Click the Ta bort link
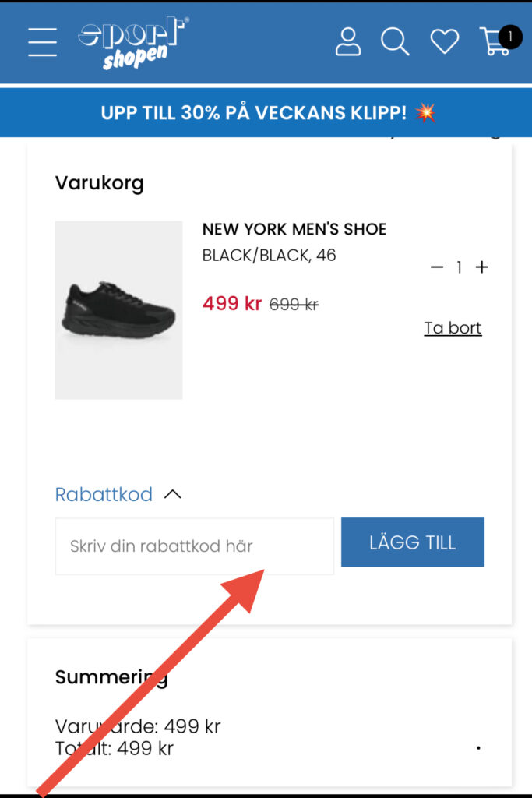 pos(453,328)
